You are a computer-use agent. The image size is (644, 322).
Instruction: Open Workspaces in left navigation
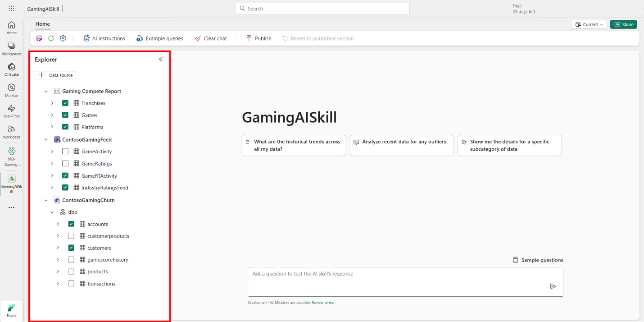click(12, 49)
